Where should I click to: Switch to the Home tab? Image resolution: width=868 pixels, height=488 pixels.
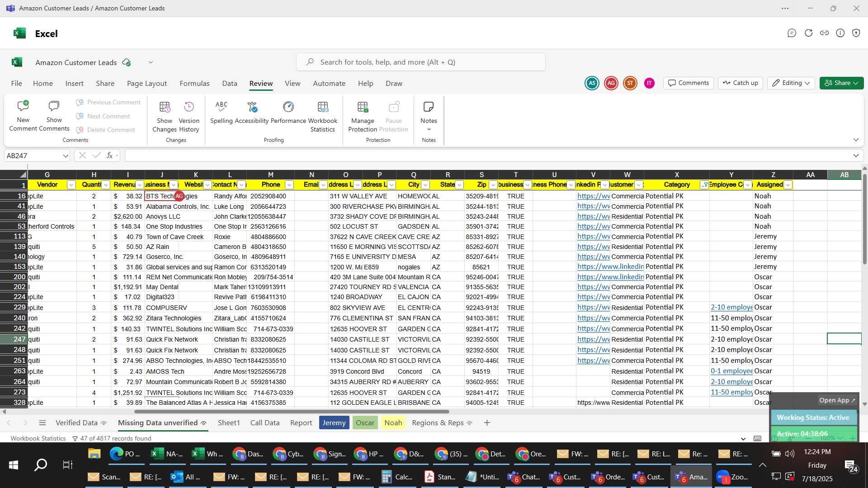pos(43,84)
